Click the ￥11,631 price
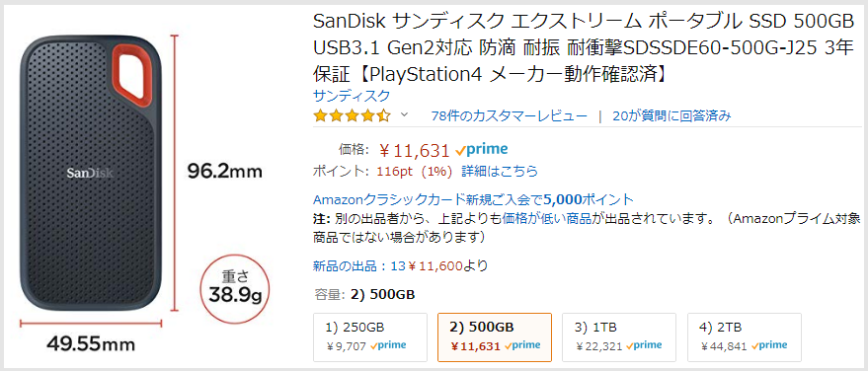Screen dimensions: 868x371 click(414, 150)
